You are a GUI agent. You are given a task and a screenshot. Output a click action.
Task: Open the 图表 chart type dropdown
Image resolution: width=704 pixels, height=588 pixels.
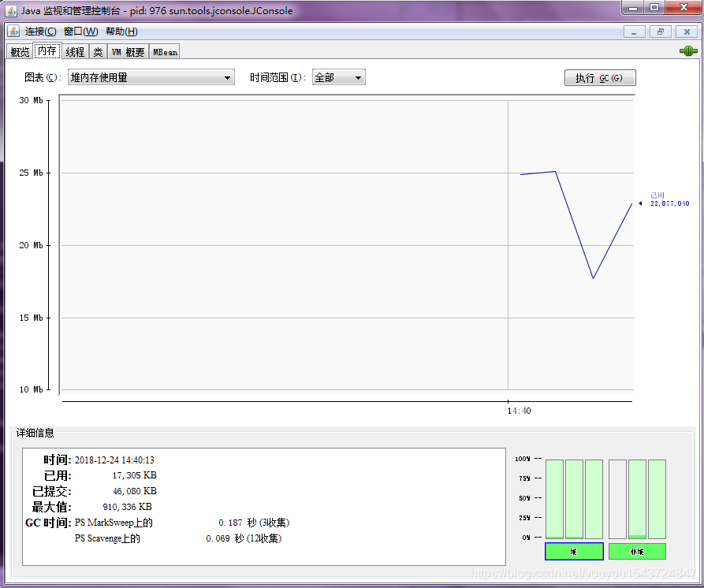pyautogui.click(x=151, y=77)
